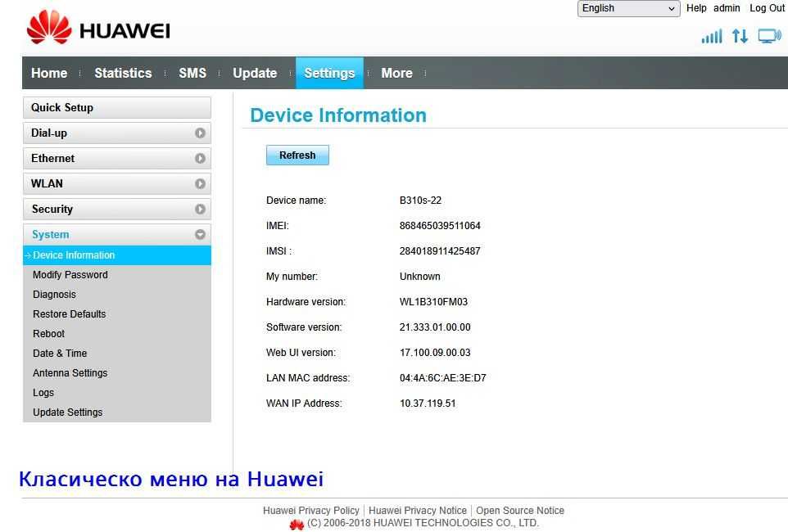Image resolution: width=788 pixels, height=532 pixels.
Task: Click LAN MAC address 04:4A:6C:AE:3E:D7
Action: click(x=443, y=378)
